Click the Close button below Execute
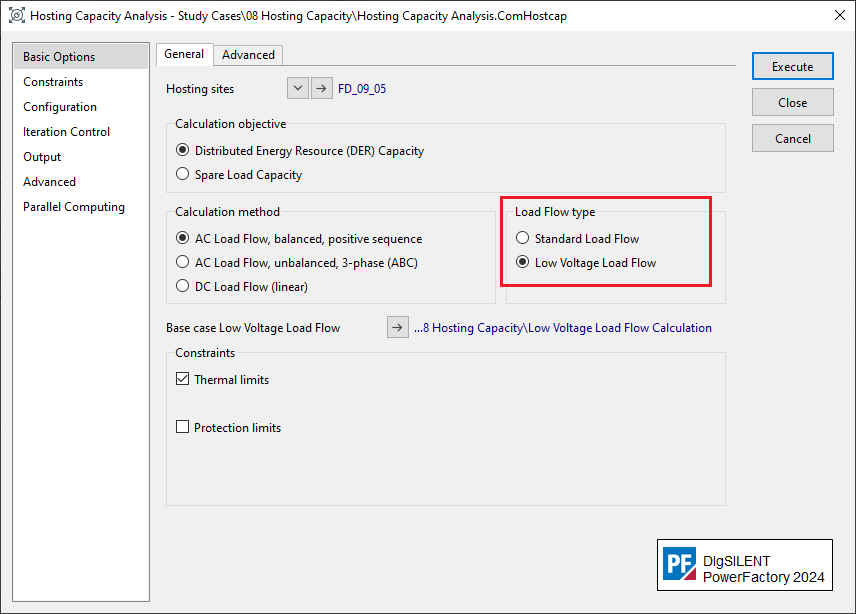This screenshot has width=856, height=614. pyautogui.click(x=793, y=103)
